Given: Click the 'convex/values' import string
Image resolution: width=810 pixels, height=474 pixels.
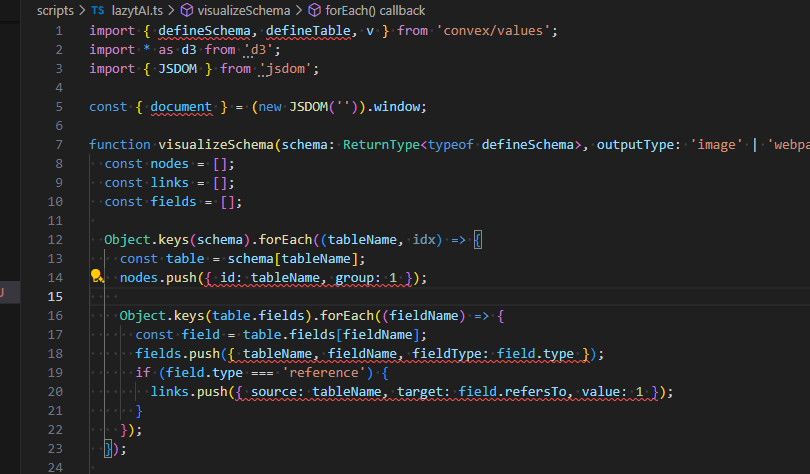Looking at the screenshot, I should (x=495, y=30).
